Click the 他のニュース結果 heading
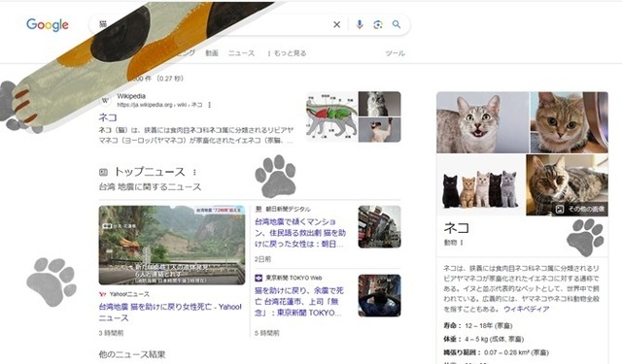 pos(132,354)
